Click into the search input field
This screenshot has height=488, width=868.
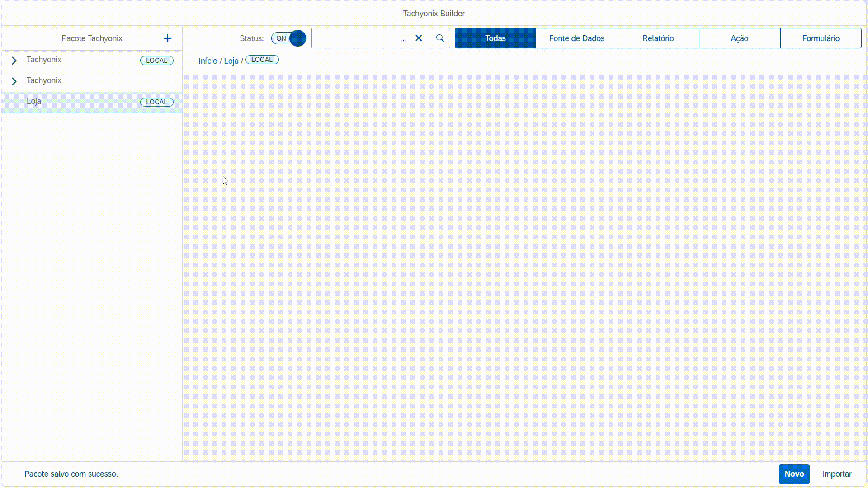coord(355,38)
